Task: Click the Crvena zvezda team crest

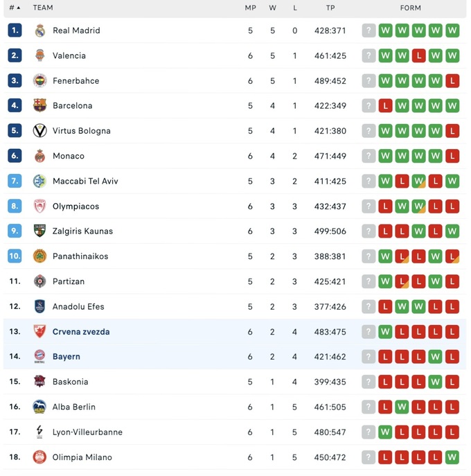Action: point(40,332)
